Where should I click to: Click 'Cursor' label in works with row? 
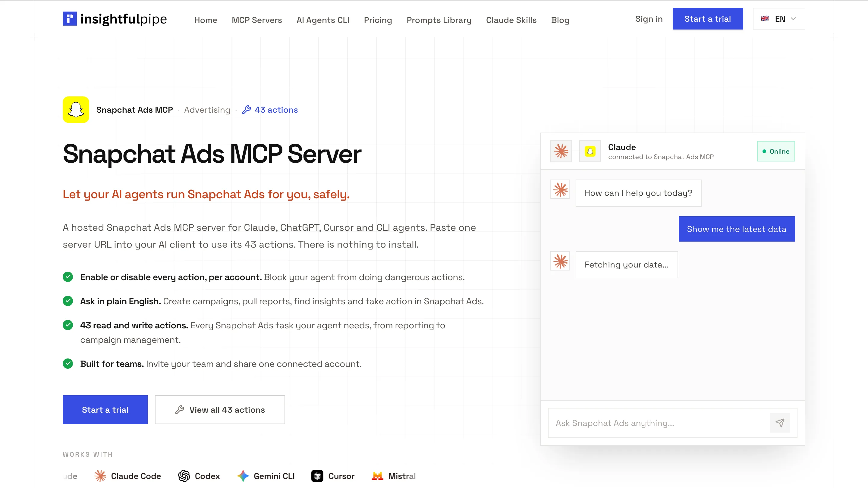click(341, 476)
